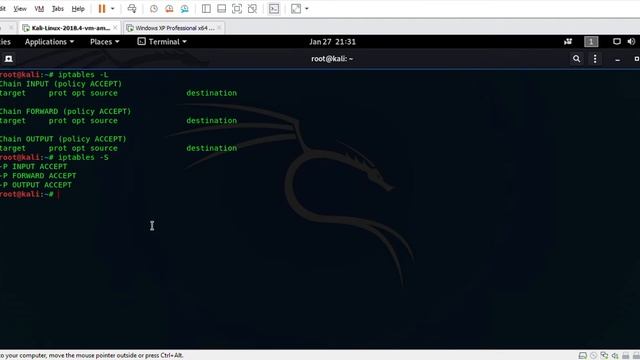The image size is (640, 360).
Task: Click printer device icon in status bar
Action: (625, 356)
